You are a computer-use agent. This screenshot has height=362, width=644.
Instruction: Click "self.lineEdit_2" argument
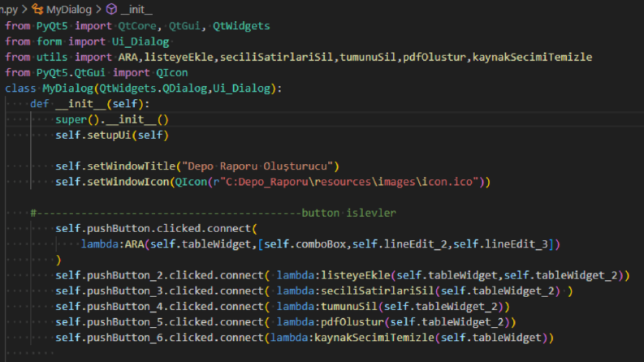400,244
